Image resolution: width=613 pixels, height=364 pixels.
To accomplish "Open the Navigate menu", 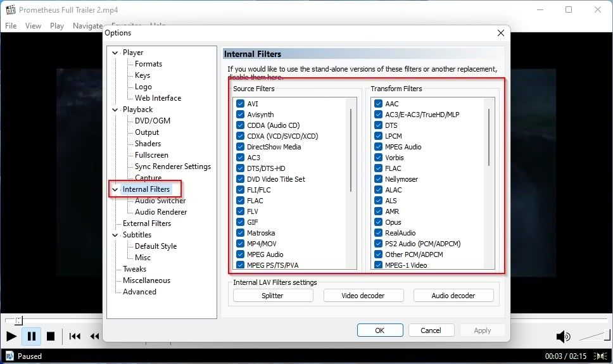I will coord(87,26).
